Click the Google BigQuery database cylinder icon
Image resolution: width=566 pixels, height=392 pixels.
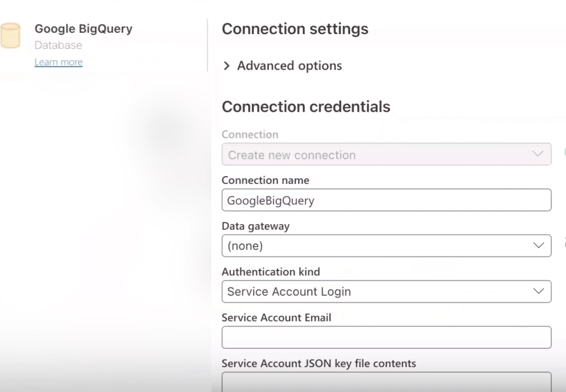click(x=10, y=35)
